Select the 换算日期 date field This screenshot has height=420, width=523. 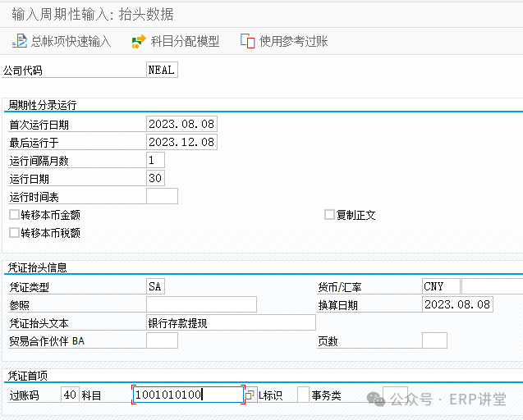(x=456, y=304)
